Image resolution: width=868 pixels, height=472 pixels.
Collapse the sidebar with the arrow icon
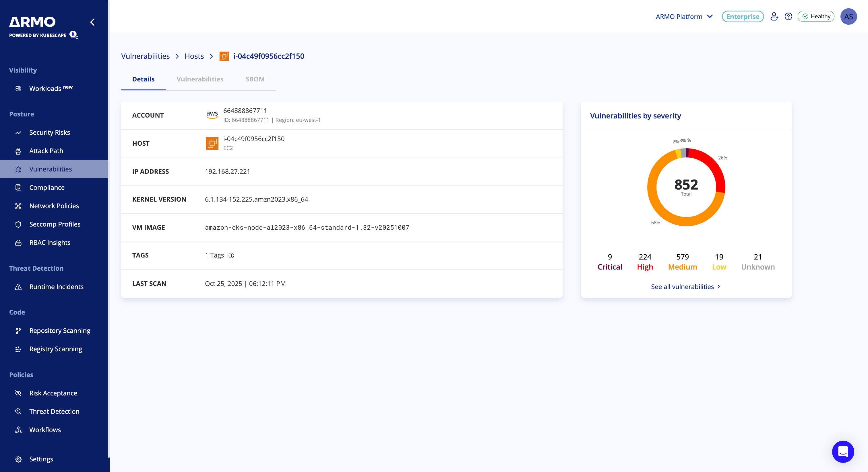92,22
